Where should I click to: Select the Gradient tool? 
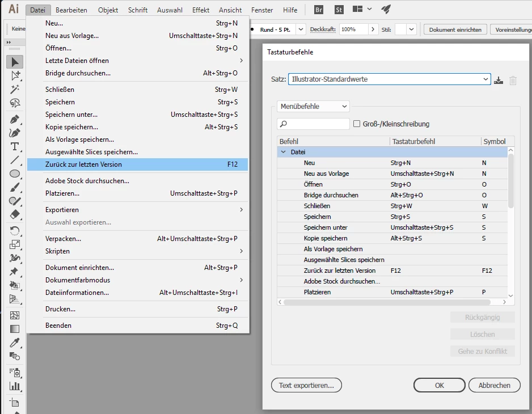pyautogui.click(x=15, y=329)
